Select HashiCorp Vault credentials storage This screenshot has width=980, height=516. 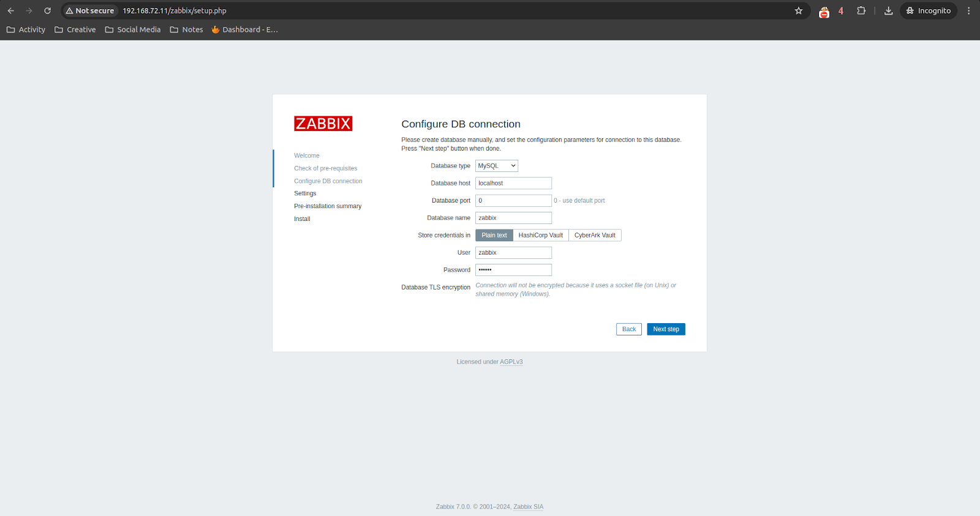tap(541, 235)
